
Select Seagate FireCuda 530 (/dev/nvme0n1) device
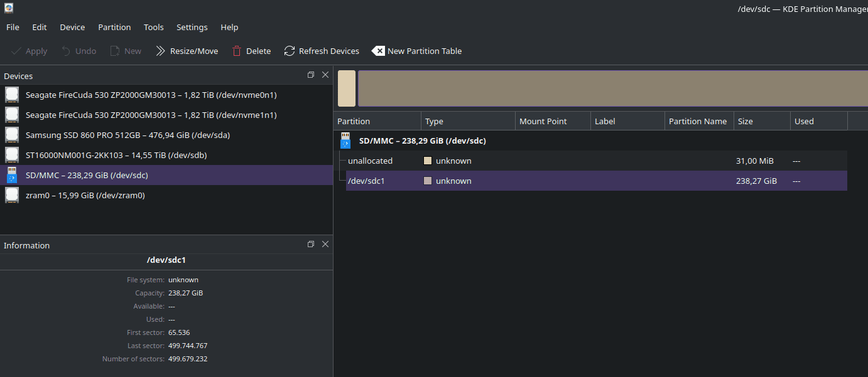click(x=166, y=95)
